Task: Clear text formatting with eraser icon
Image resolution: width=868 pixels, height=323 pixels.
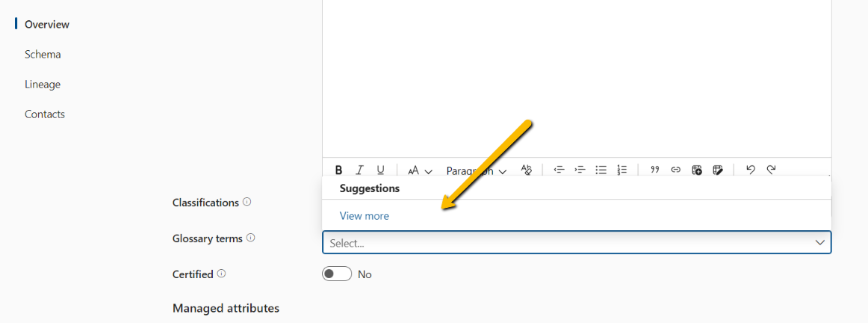Action: pyautogui.click(x=527, y=170)
